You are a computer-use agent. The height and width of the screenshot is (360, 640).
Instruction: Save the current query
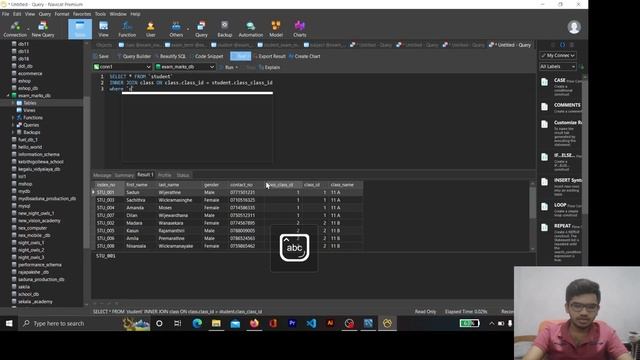101,56
